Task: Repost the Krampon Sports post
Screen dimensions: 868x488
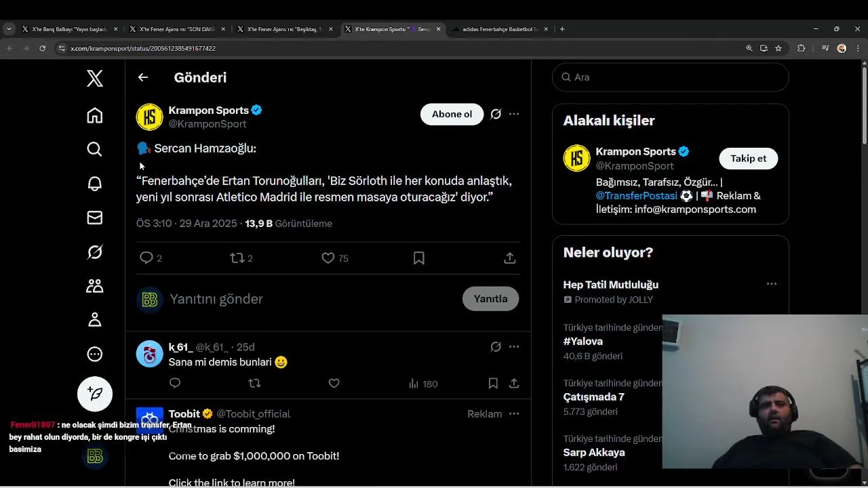Action: (x=237, y=258)
